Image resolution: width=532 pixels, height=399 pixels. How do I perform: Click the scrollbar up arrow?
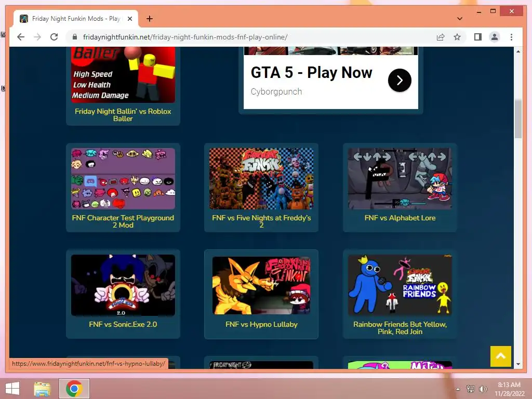click(x=518, y=51)
